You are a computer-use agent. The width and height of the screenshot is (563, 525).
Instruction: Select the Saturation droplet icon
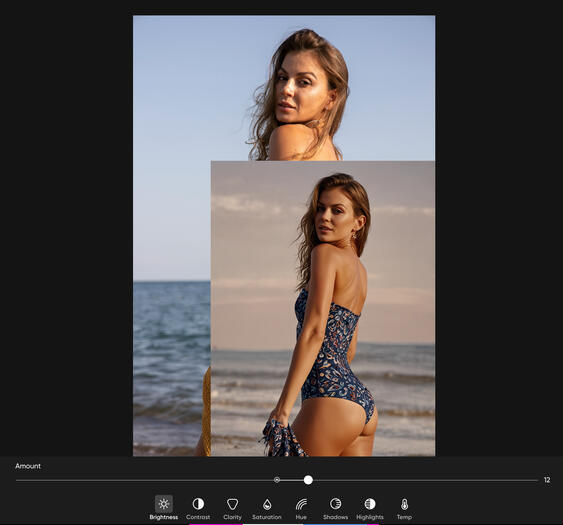pos(267,504)
